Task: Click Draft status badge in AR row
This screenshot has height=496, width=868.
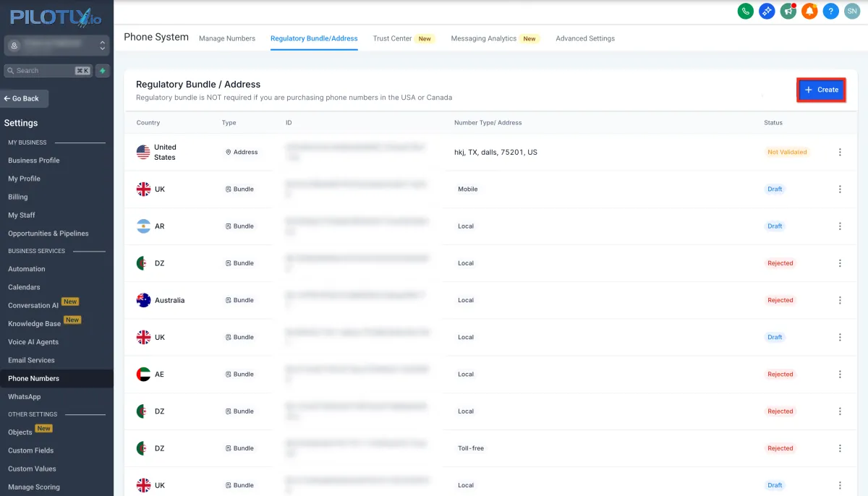Action: pos(775,226)
